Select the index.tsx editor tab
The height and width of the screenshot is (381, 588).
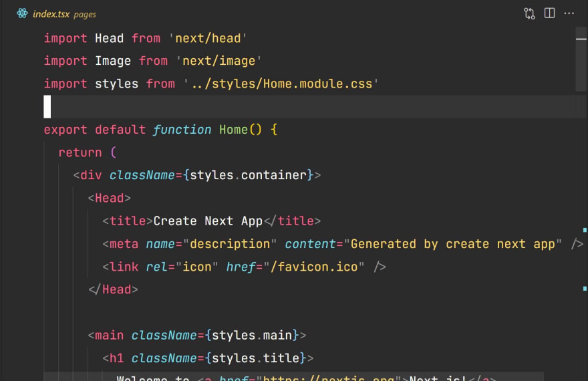(56, 14)
